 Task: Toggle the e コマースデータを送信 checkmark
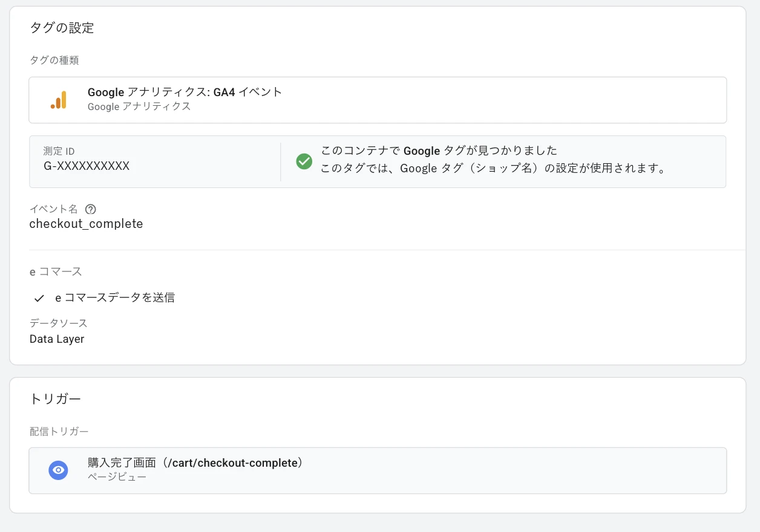click(39, 298)
